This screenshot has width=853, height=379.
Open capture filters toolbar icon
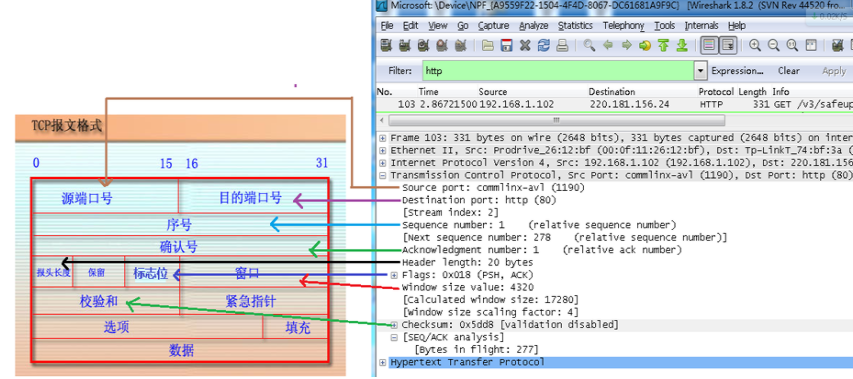click(x=838, y=46)
